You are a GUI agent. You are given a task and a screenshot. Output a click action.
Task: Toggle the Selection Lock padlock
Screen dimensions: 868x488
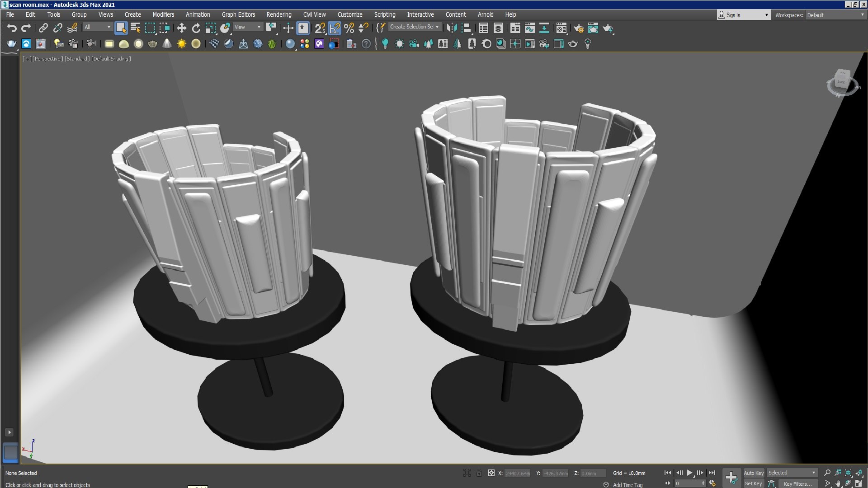pos(479,473)
